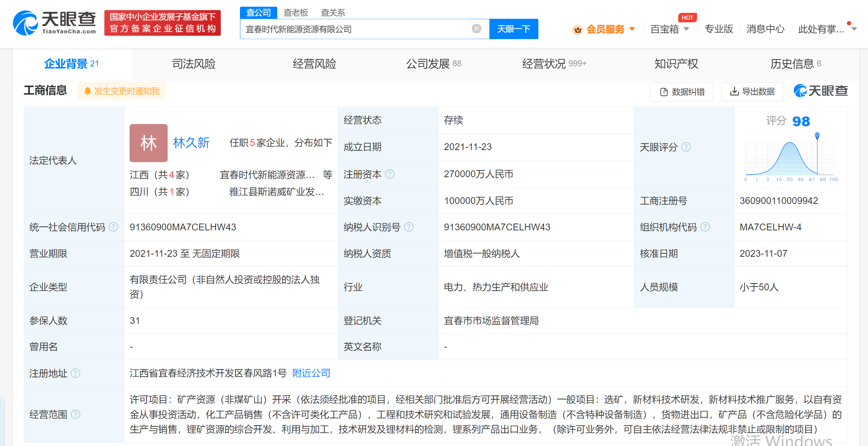The image size is (868, 446).
Task: Click the crown icon next to 会员服务
Action: click(577, 29)
